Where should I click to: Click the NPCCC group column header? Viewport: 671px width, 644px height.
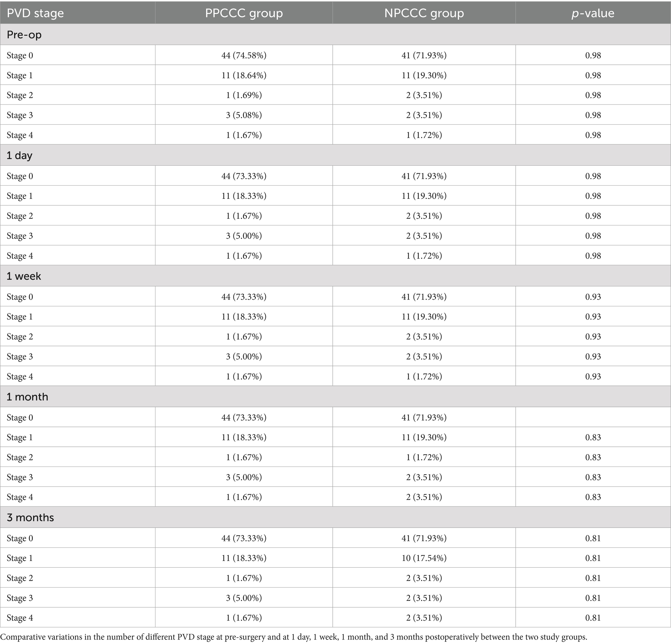pos(424,13)
